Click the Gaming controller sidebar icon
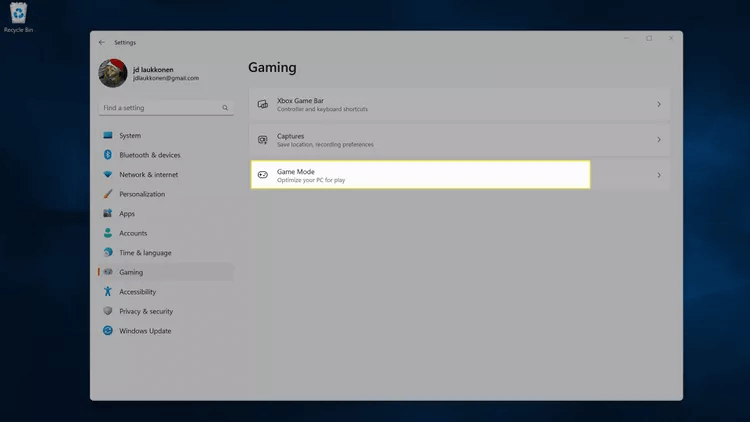 tap(108, 272)
